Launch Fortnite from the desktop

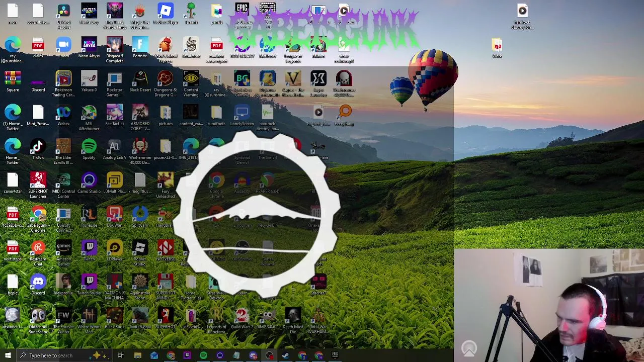click(x=140, y=48)
